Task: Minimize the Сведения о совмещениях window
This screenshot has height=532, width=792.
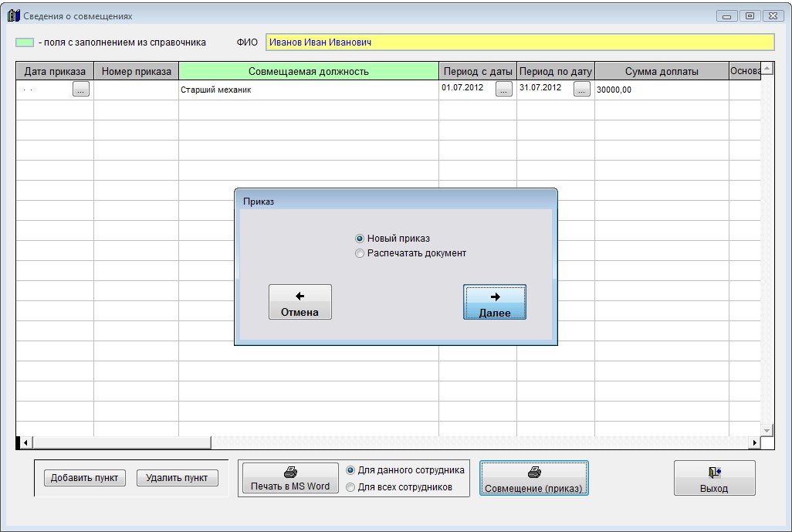Action: 727,16
